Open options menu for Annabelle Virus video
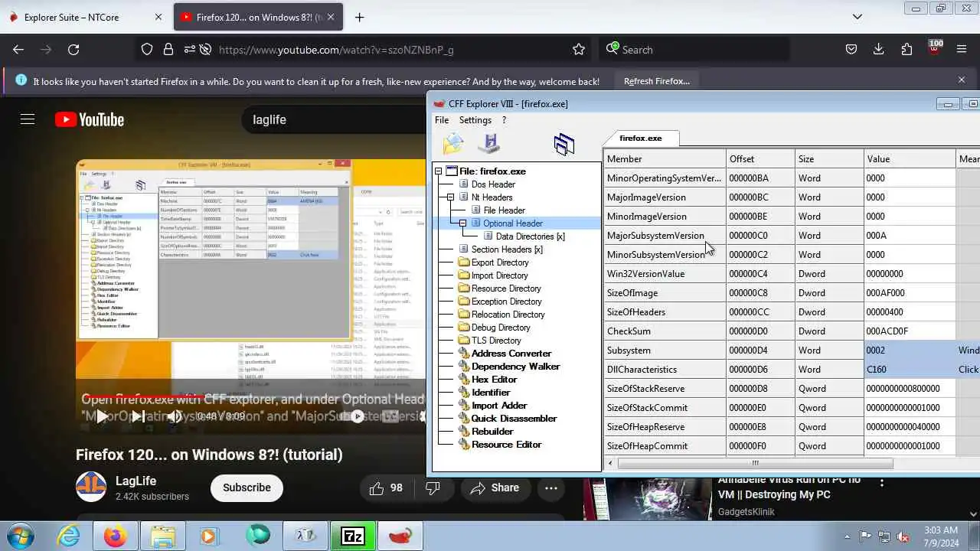The image size is (980, 551). tap(882, 483)
